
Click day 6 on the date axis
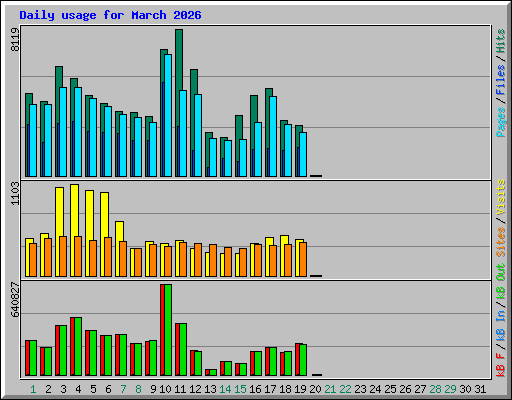click(108, 389)
